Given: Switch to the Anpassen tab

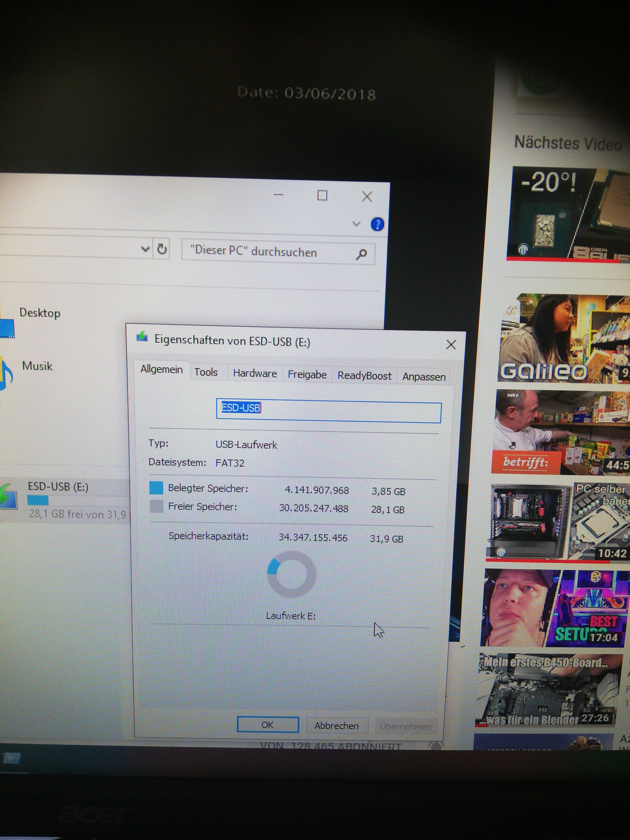Looking at the screenshot, I should tap(424, 377).
